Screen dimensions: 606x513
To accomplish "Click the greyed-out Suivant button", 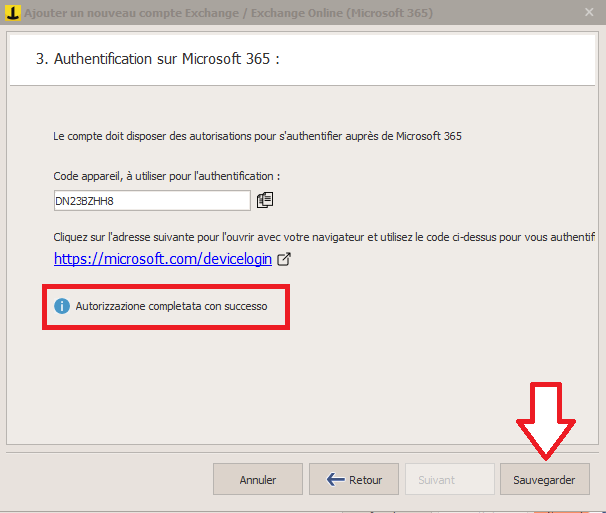I will click(450, 479).
